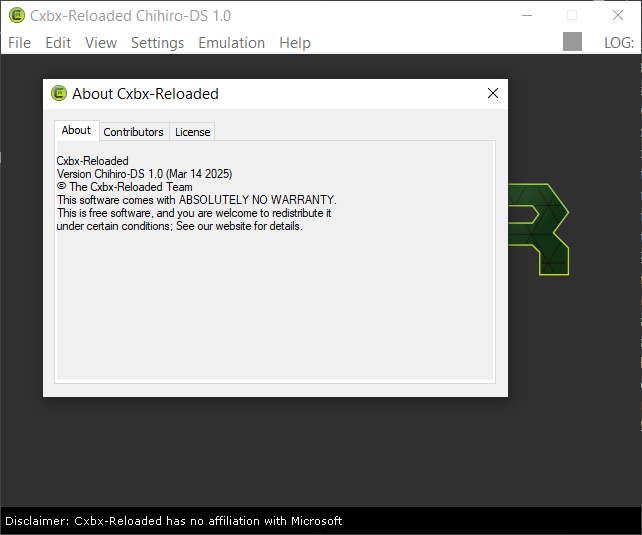Open the Edit menu

(58, 43)
